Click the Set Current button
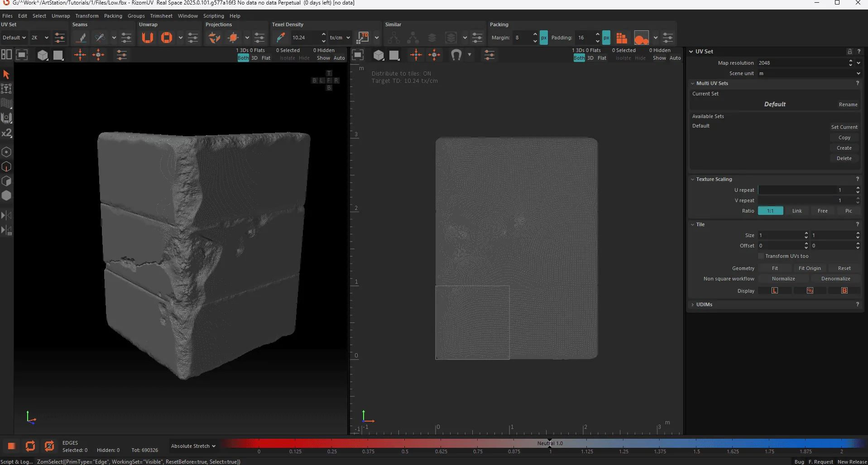This screenshot has height=465, width=868. (x=844, y=127)
